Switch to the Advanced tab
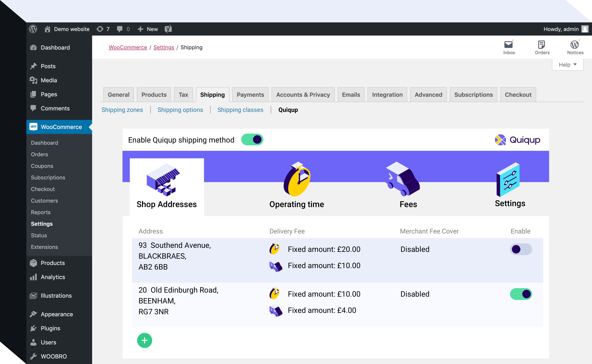This screenshot has width=592, height=364. pos(429,95)
